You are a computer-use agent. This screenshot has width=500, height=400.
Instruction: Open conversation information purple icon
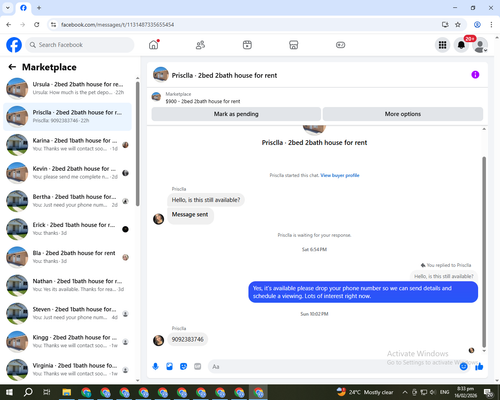pos(475,75)
